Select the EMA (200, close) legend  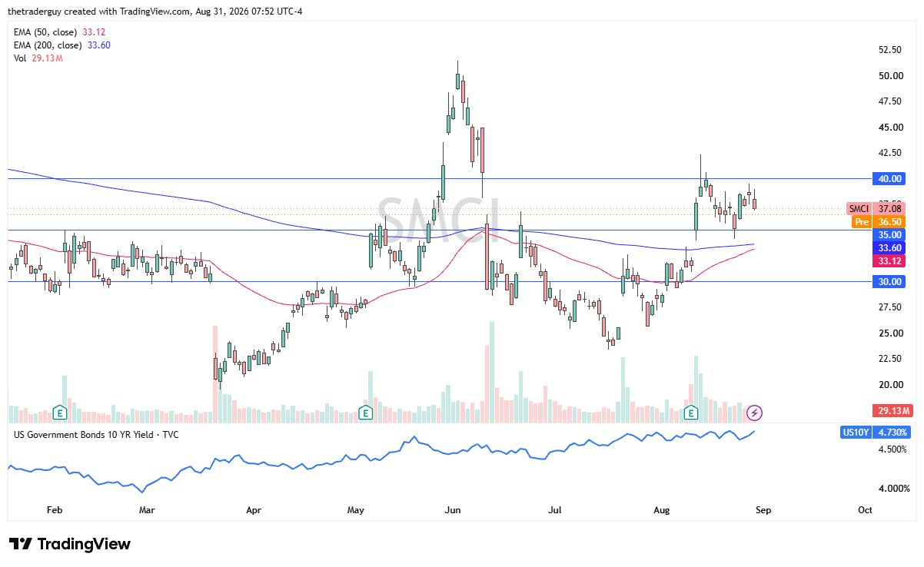click(x=62, y=45)
